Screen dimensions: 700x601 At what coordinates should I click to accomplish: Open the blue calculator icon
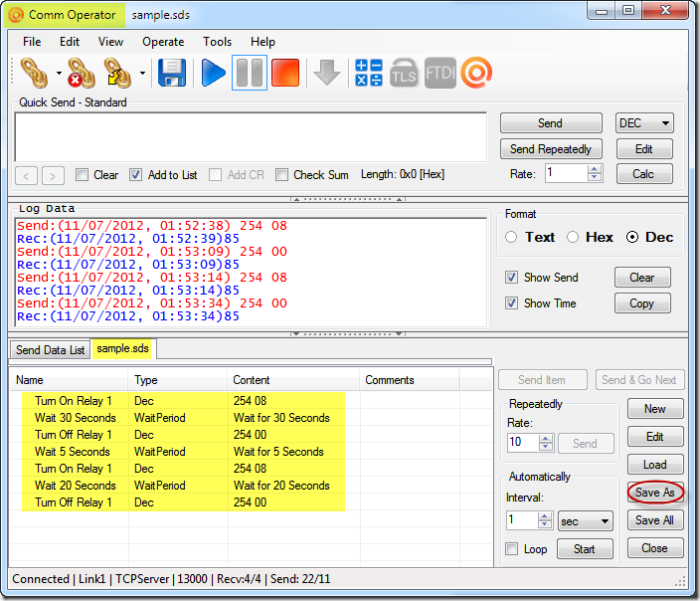point(369,73)
